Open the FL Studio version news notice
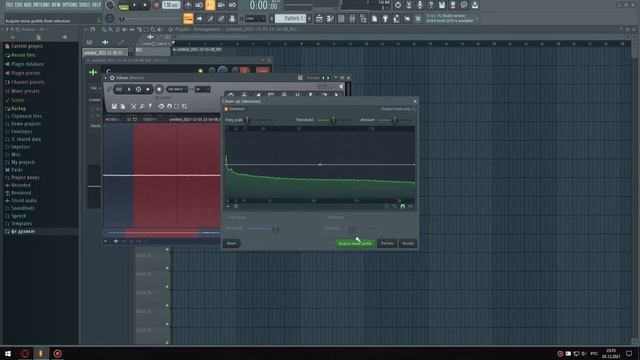This screenshot has height=360, width=640. pos(451,18)
